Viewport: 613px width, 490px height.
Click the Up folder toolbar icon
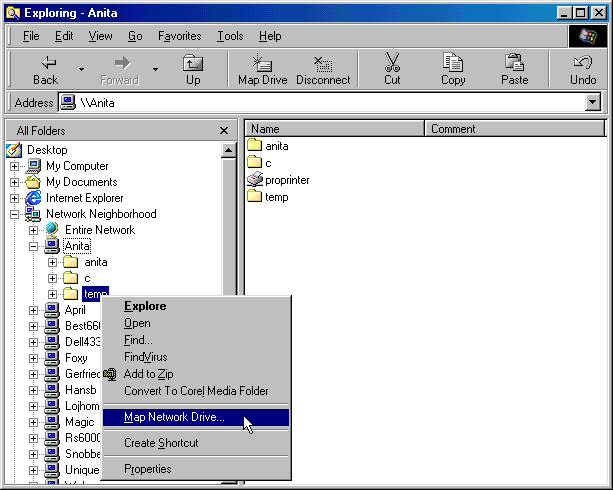click(193, 63)
